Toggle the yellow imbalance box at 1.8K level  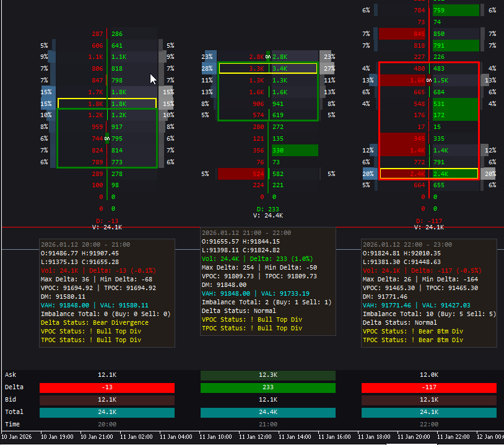(x=106, y=104)
